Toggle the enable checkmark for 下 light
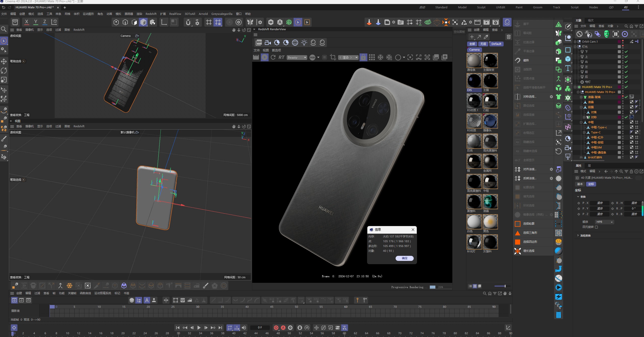The height and width of the screenshot is (337, 644). tap(626, 52)
